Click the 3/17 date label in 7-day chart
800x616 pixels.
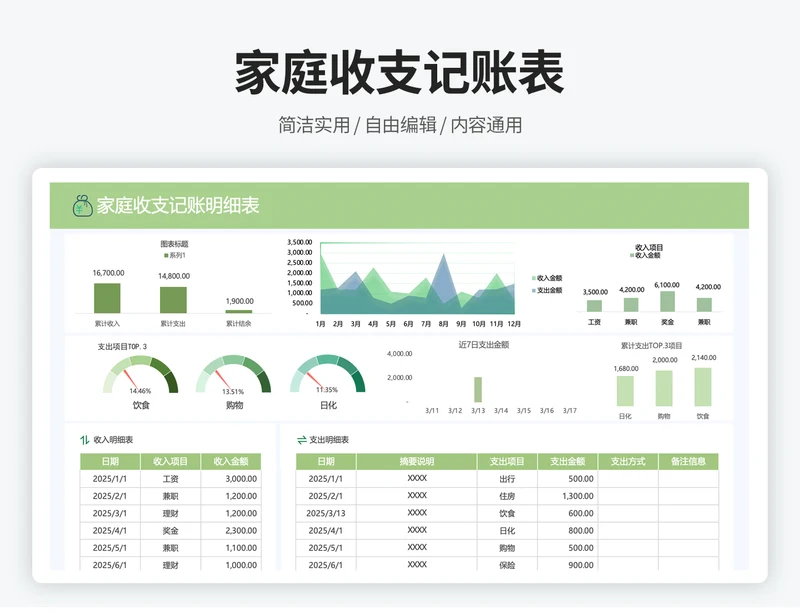pyautogui.click(x=569, y=410)
